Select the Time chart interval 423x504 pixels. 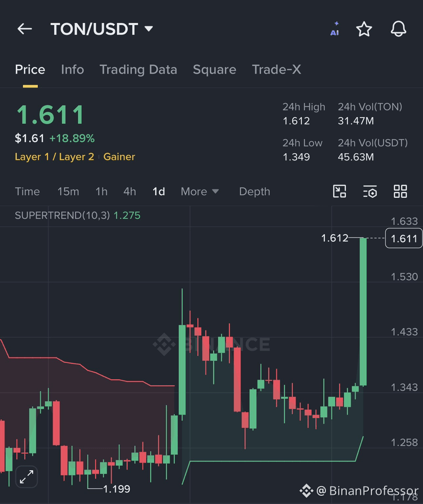(27, 192)
